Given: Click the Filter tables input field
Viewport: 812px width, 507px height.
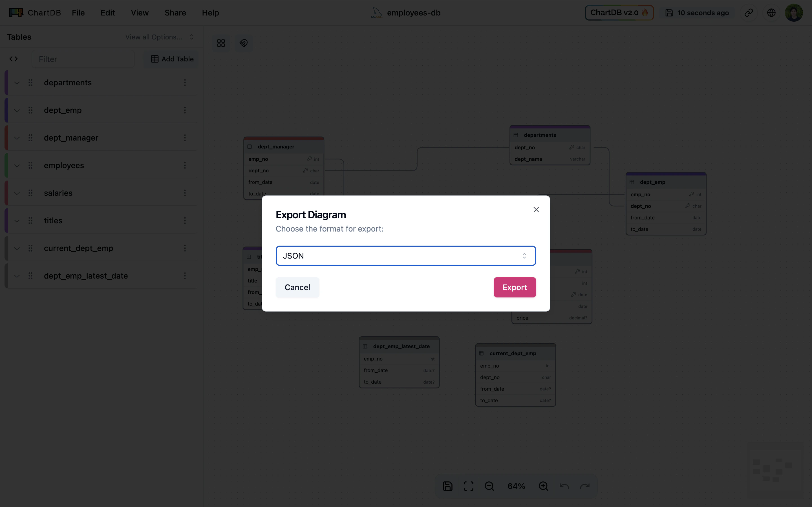Looking at the screenshot, I should click(83, 59).
